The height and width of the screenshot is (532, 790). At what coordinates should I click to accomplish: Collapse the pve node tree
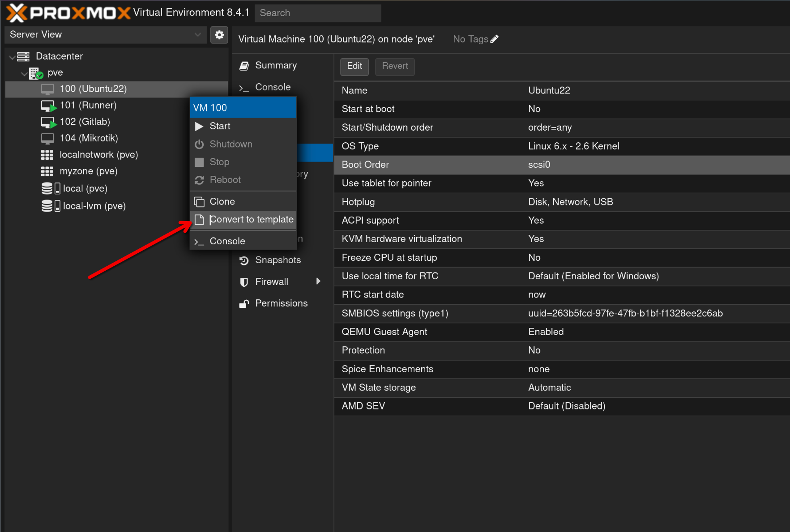coord(24,73)
